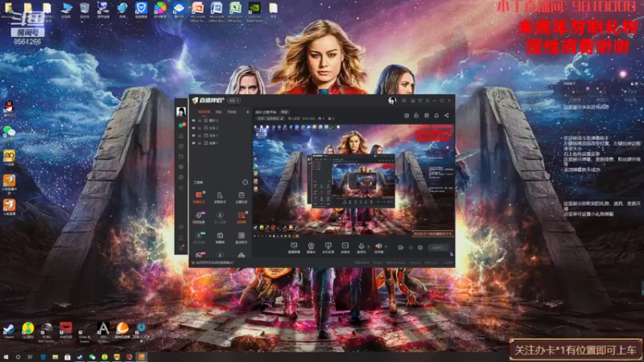Open Recycle Bin desktop icon
The image size is (644, 362).
click(x=85, y=10)
